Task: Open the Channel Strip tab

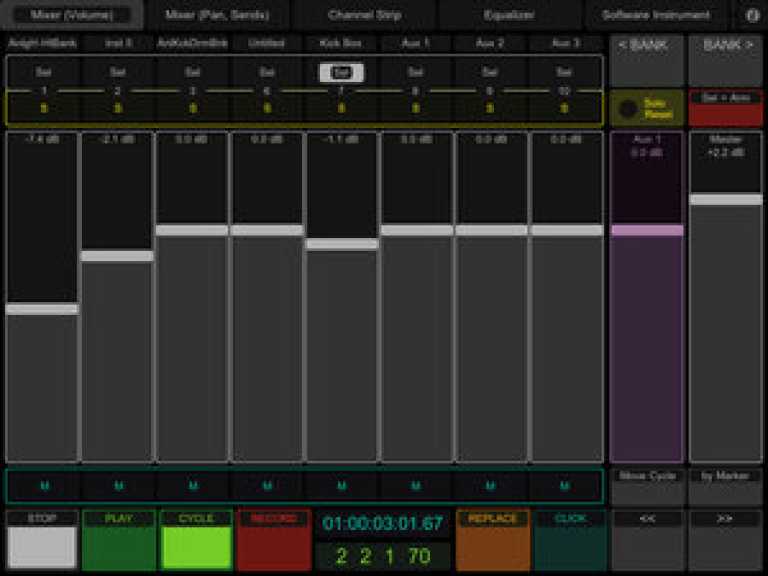Action: click(364, 15)
